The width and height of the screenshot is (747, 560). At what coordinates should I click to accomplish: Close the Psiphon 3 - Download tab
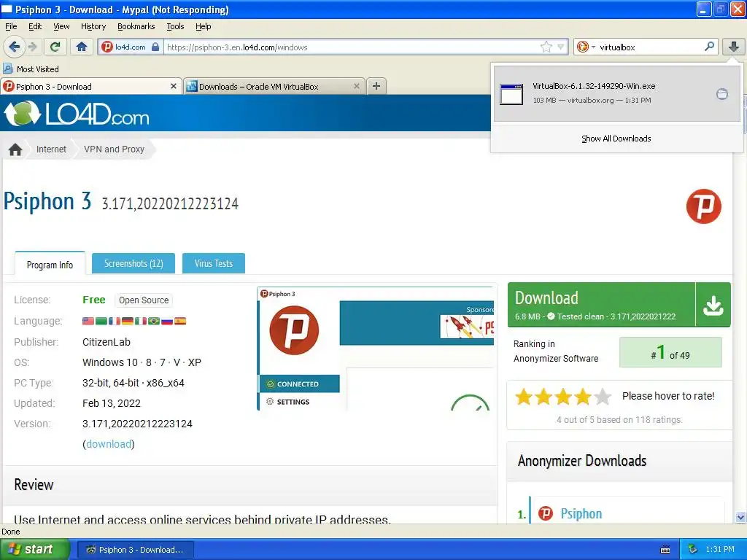174,86
